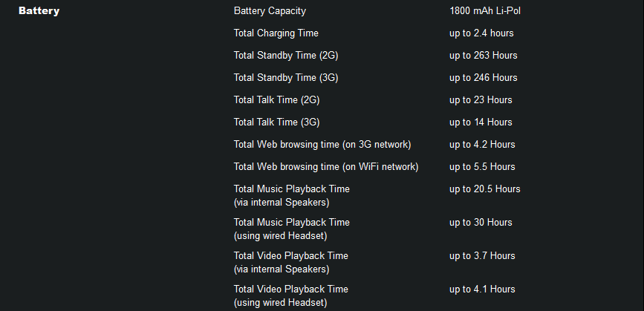This screenshot has height=311, width=644.
Task: Click the up to 4.1 Hours value
Action: 482,289
